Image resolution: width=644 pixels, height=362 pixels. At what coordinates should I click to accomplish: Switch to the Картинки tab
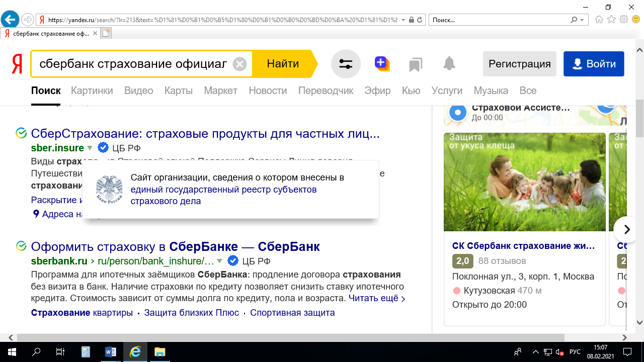pos(92,90)
